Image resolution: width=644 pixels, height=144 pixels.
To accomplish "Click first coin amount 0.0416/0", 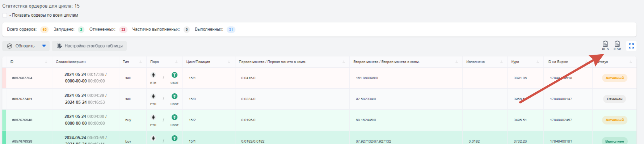I will (x=248, y=78).
